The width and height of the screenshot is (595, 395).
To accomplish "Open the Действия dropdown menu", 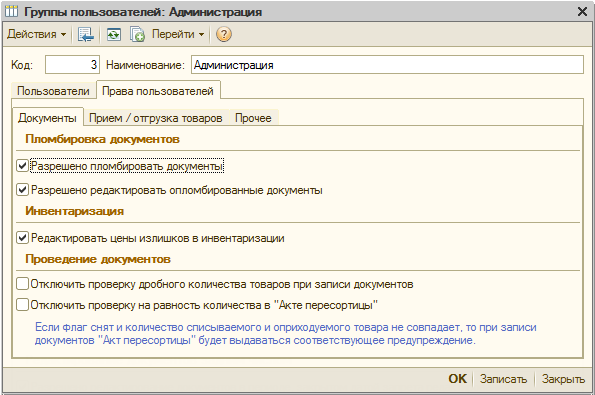I will [x=36, y=34].
